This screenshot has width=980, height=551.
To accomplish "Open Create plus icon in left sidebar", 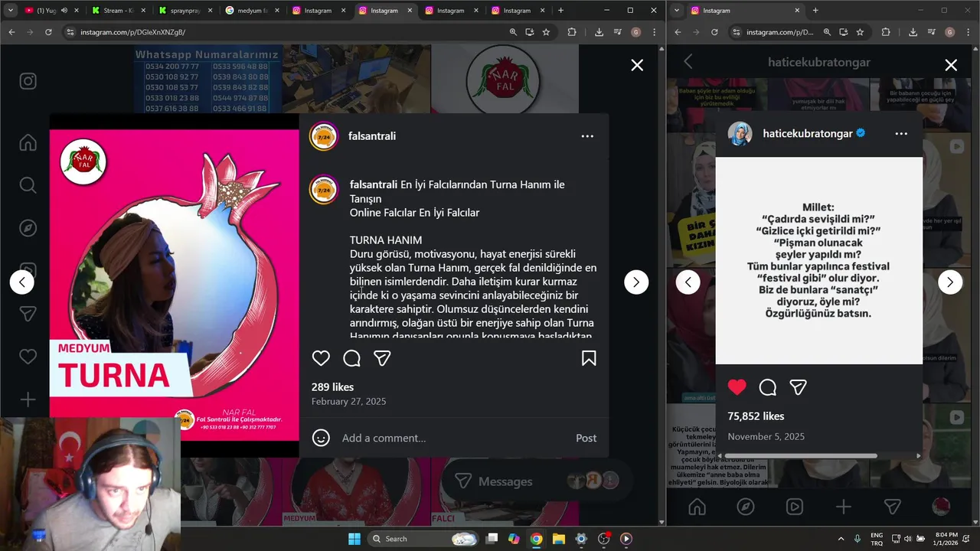I will pyautogui.click(x=28, y=399).
